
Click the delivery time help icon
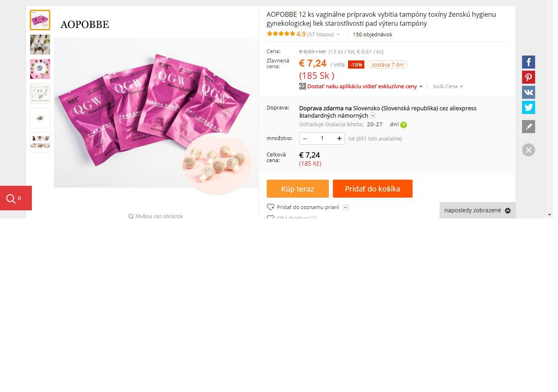[x=404, y=125]
